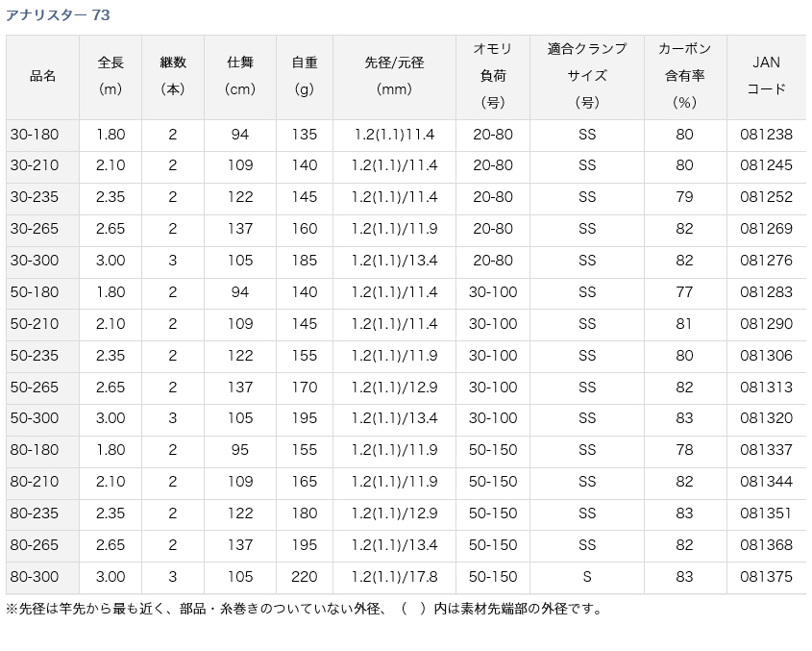Click JAN code 081320
Image resolution: width=812 pixels, height=651 pixels.
tap(767, 418)
